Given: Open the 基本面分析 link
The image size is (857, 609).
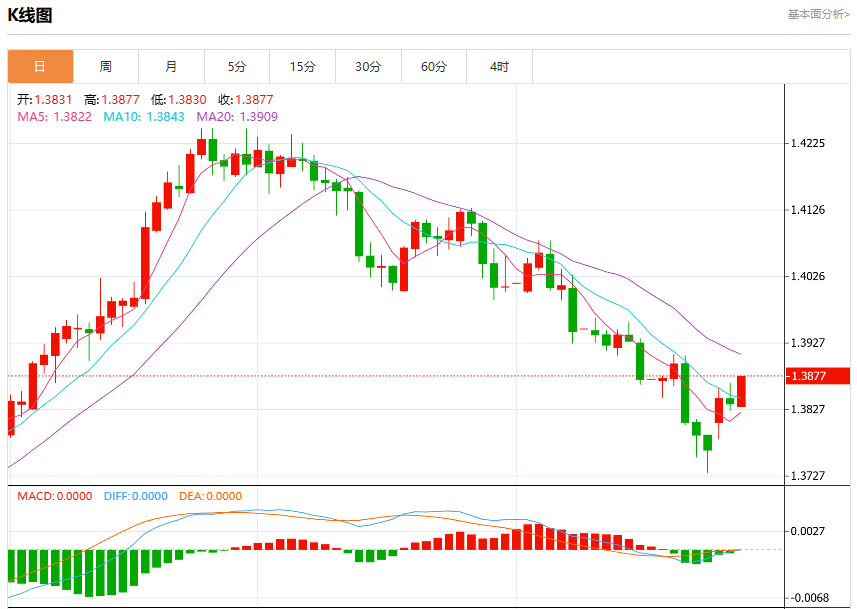Looking at the screenshot, I should 818,15.
